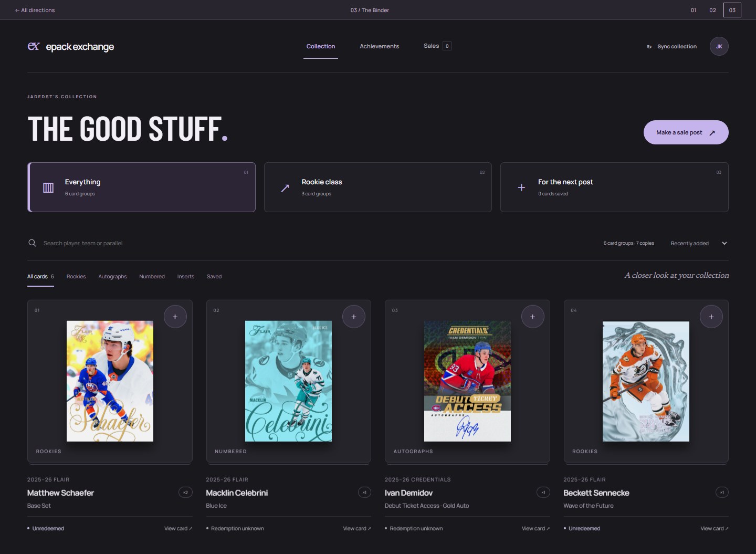Open View card link for Macklin Celebrini
The width and height of the screenshot is (756, 554).
pos(357,529)
